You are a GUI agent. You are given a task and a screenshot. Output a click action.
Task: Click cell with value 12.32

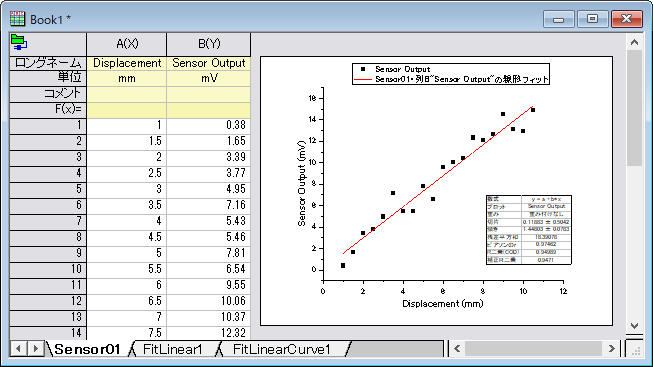(209, 333)
